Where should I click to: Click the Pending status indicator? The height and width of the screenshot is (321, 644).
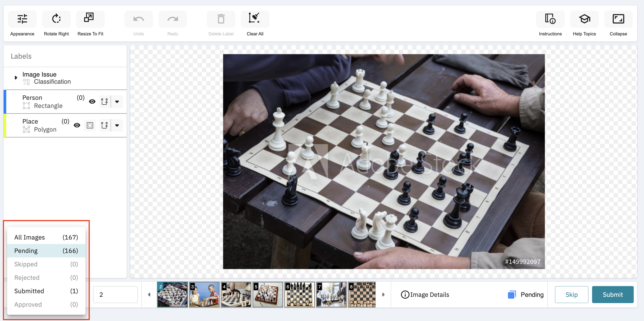pos(526,295)
